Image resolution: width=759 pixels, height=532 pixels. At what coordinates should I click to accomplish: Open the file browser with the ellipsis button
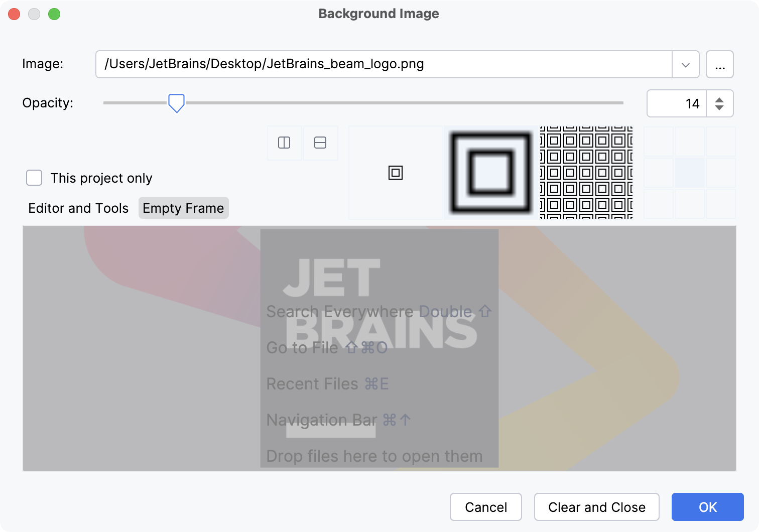(x=720, y=64)
